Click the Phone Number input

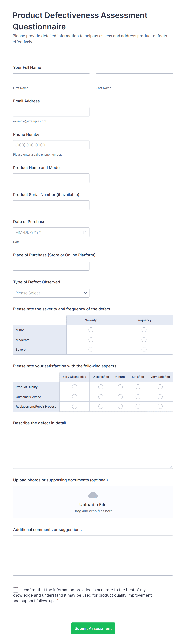tap(51, 145)
